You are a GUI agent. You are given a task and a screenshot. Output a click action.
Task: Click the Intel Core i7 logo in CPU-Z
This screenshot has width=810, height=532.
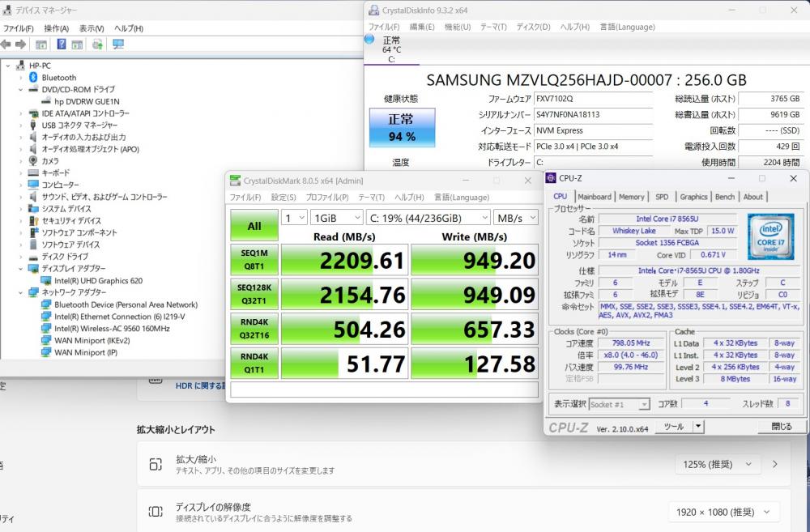pos(770,236)
